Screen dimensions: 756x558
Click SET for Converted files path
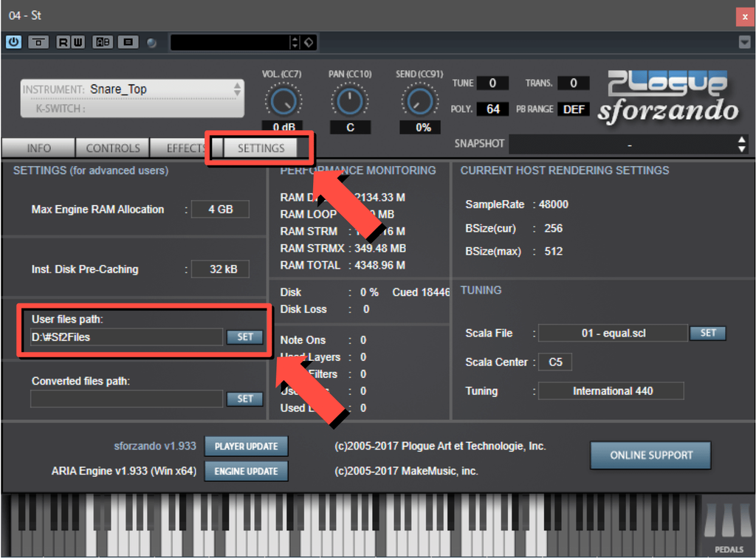245,399
